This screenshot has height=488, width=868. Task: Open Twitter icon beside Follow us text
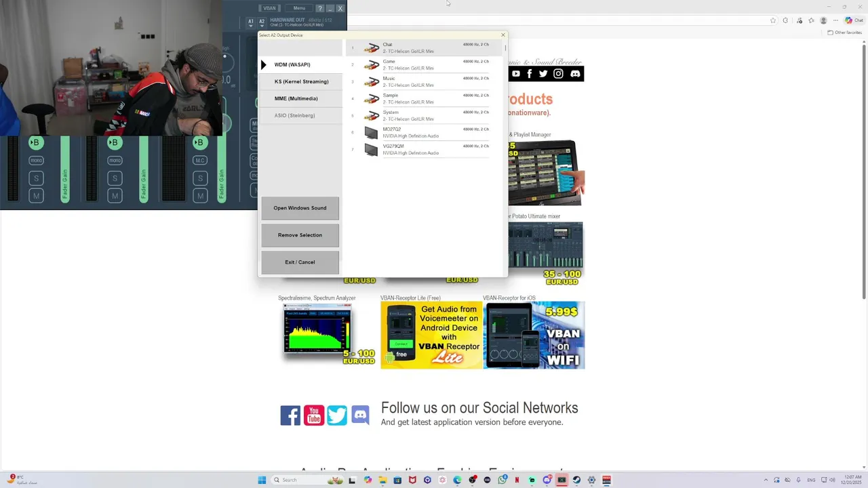pos(337,415)
